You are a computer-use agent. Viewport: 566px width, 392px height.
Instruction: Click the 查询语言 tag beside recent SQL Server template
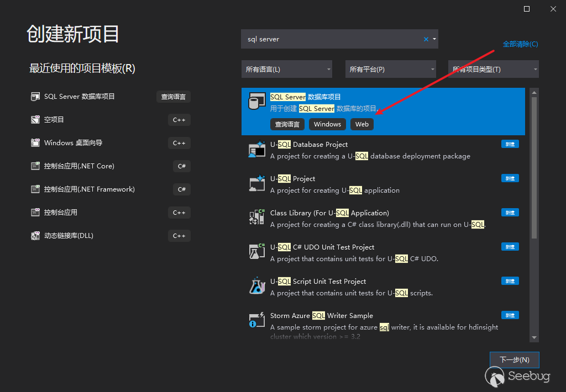click(x=173, y=97)
